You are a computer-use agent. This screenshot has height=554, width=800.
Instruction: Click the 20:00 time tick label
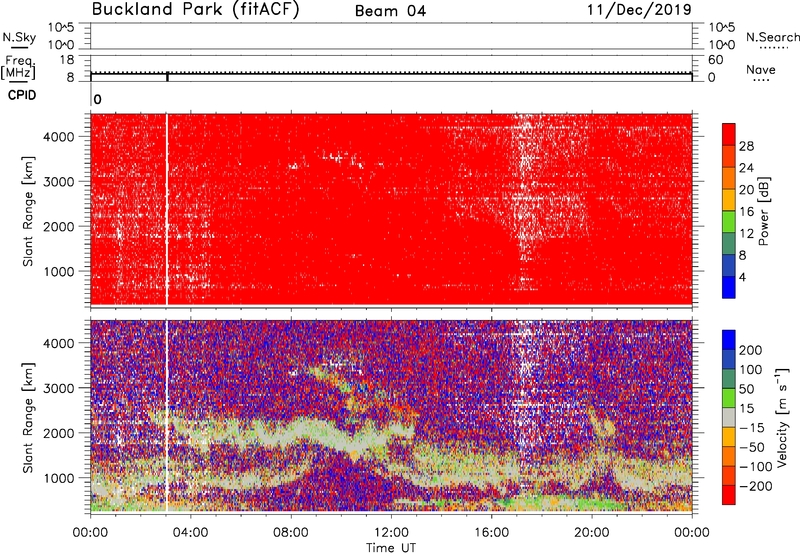pyautogui.click(x=591, y=533)
